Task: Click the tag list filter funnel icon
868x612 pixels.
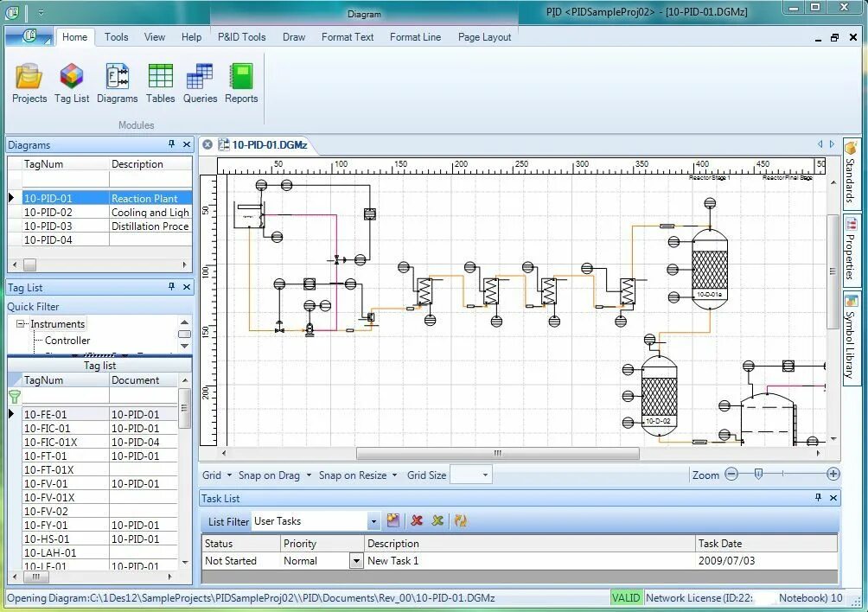Action: click(x=15, y=396)
